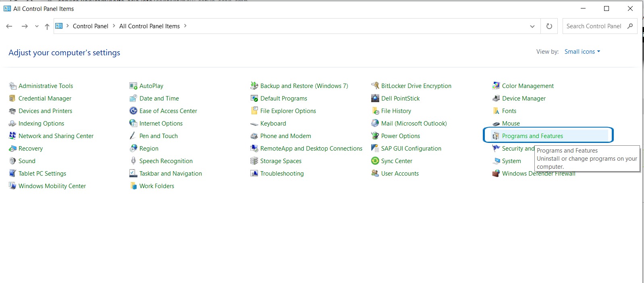Click the Device Manager icon

point(496,99)
